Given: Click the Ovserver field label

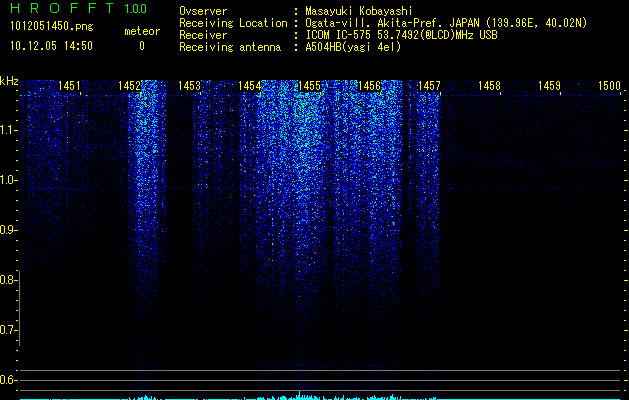Looking at the screenshot, I should pos(203,11).
